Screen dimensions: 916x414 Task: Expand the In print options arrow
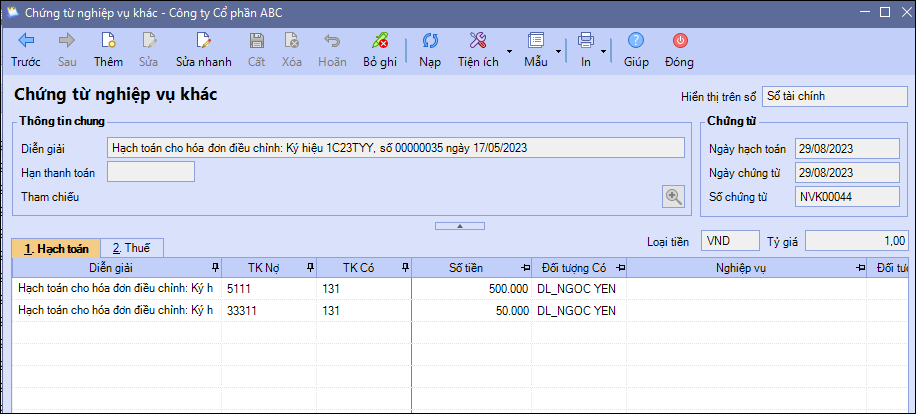point(603,49)
